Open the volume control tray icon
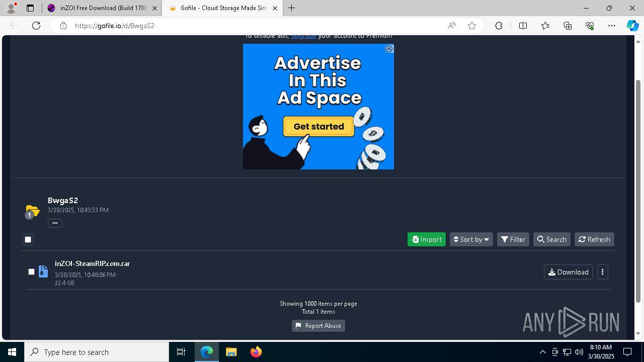This screenshot has width=644, height=362. tap(579, 352)
